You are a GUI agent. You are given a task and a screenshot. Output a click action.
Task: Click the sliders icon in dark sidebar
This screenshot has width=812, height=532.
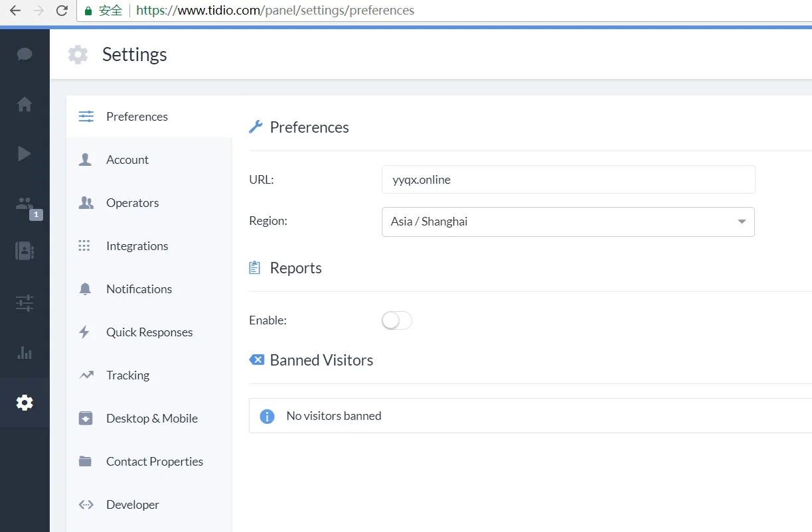coord(25,303)
